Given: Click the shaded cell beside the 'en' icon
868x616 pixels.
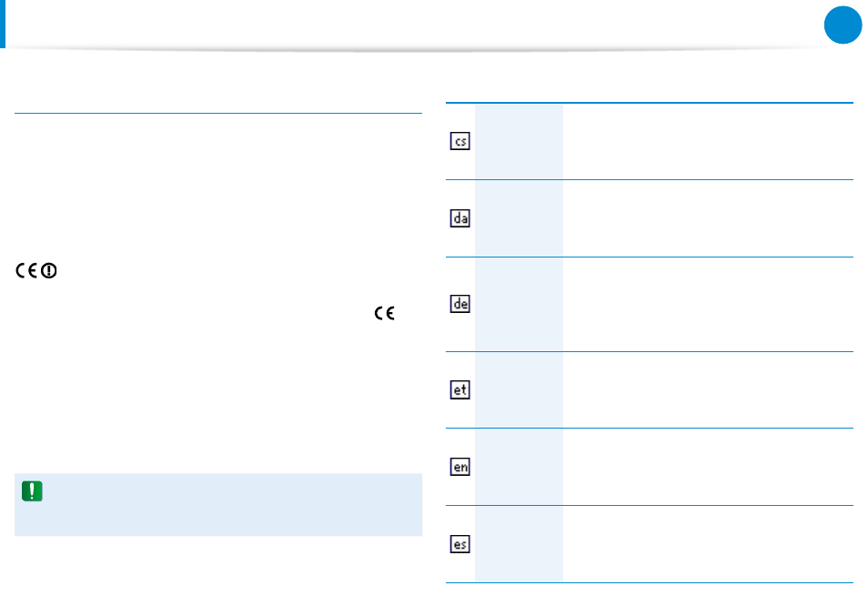Looking at the screenshot, I should [x=519, y=467].
